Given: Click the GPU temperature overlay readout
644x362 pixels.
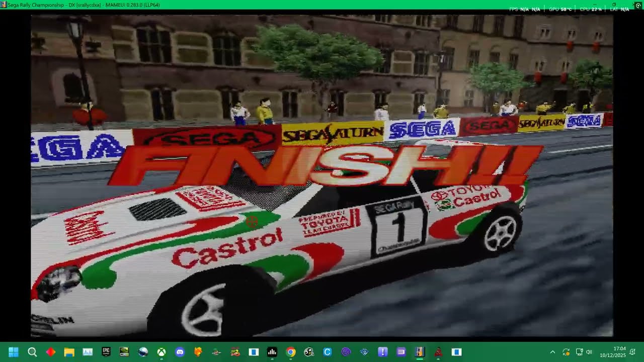Looking at the screenshot, I should click(560, 9).
